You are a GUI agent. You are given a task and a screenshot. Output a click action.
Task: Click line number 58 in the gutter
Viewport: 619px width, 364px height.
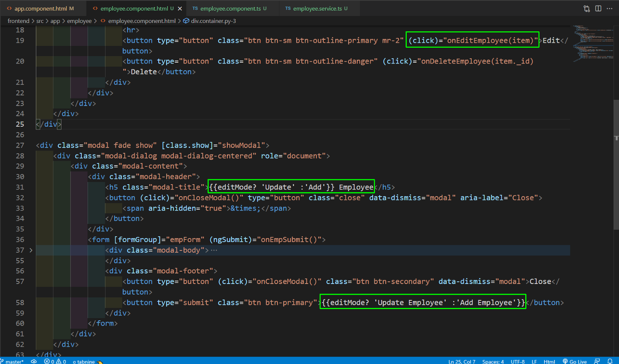(x=20, y=303)
